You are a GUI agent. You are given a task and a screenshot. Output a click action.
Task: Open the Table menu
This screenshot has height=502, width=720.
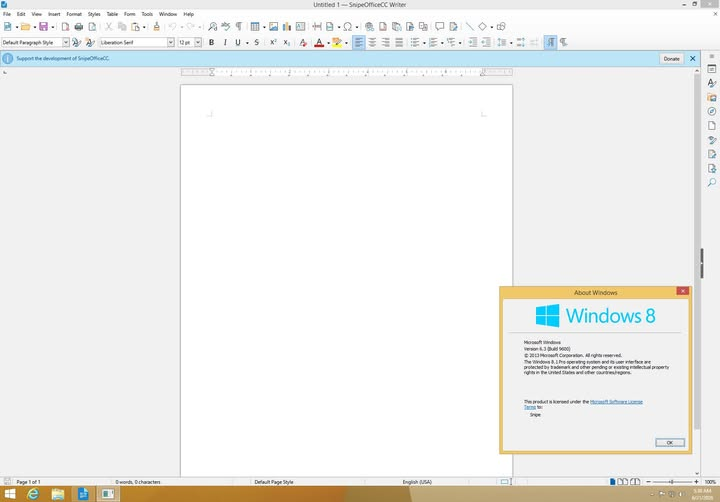pos(112,14)
